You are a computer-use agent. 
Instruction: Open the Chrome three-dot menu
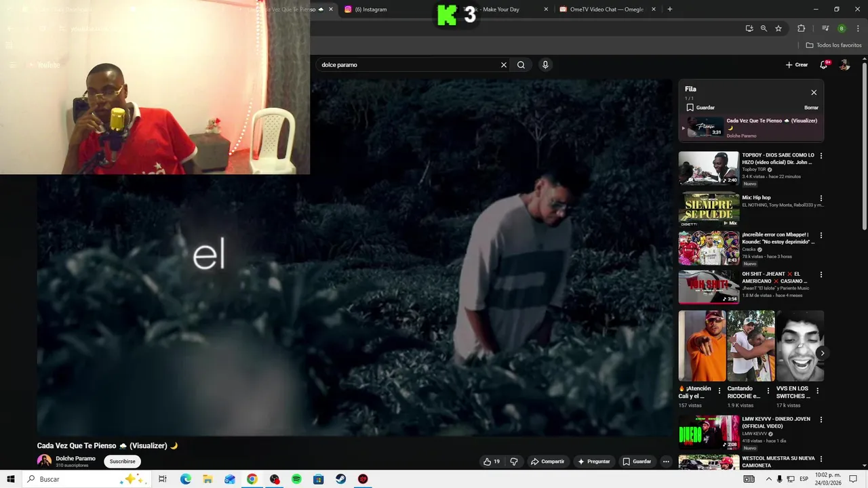point(858,28)
